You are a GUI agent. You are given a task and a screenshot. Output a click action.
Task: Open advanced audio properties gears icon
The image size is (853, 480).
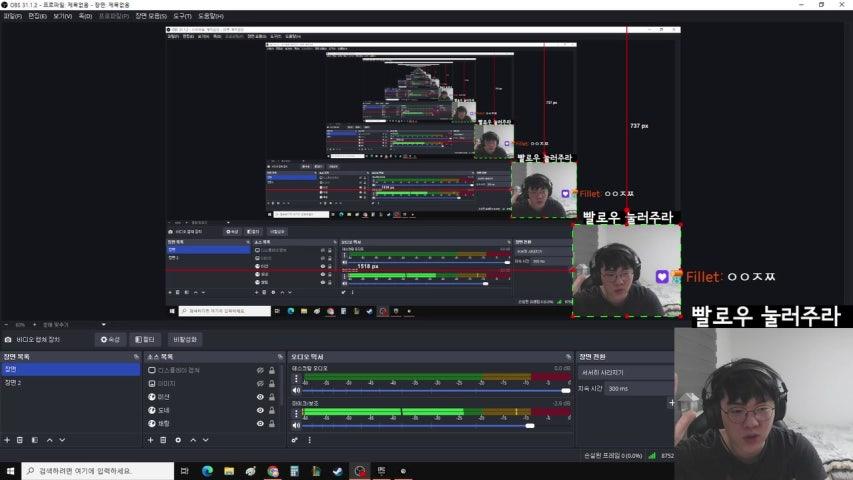[x=294, y=440]
